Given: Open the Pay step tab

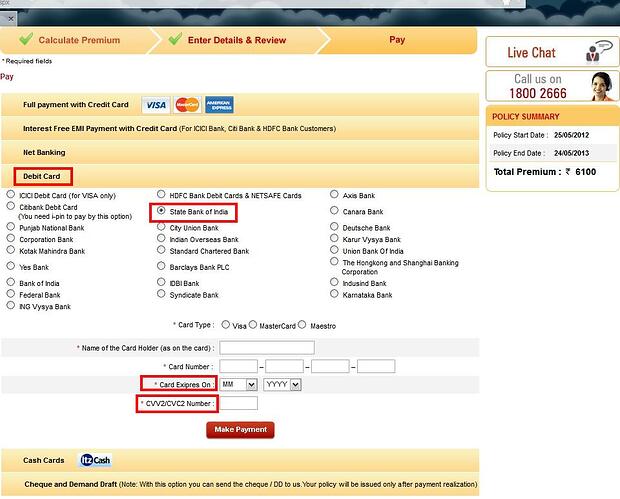Looking at the screenshot, I should pos(397,40).
